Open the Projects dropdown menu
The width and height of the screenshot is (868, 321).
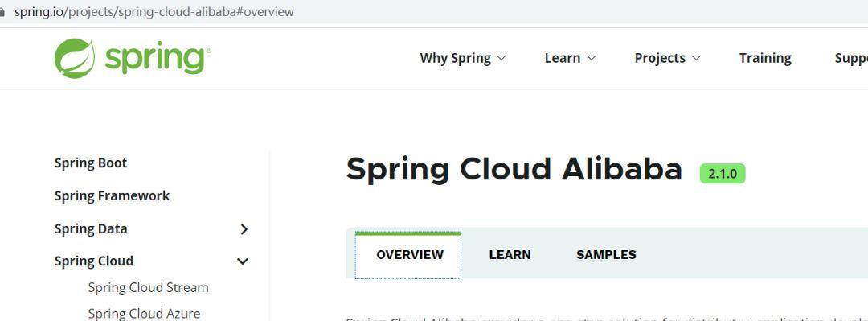[668, 58]
